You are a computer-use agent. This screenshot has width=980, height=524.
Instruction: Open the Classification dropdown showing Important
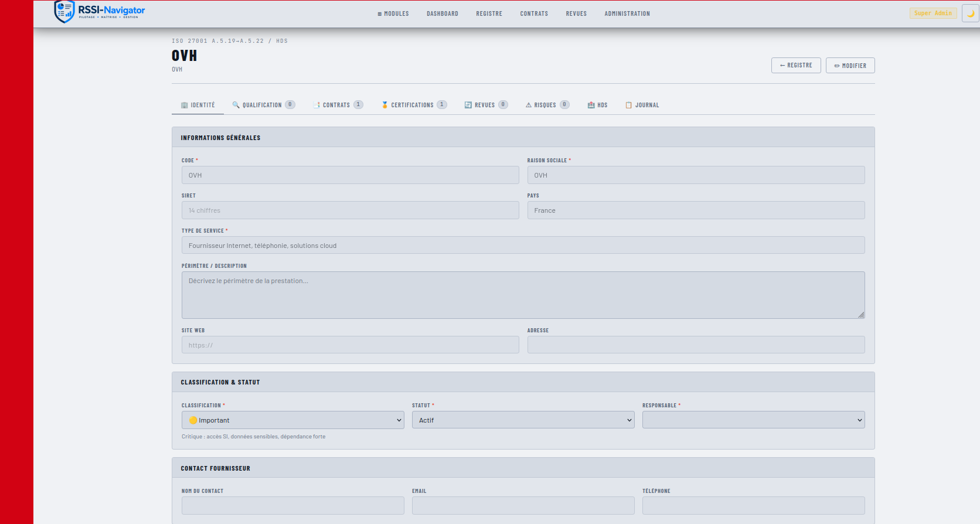coord(293,420)
